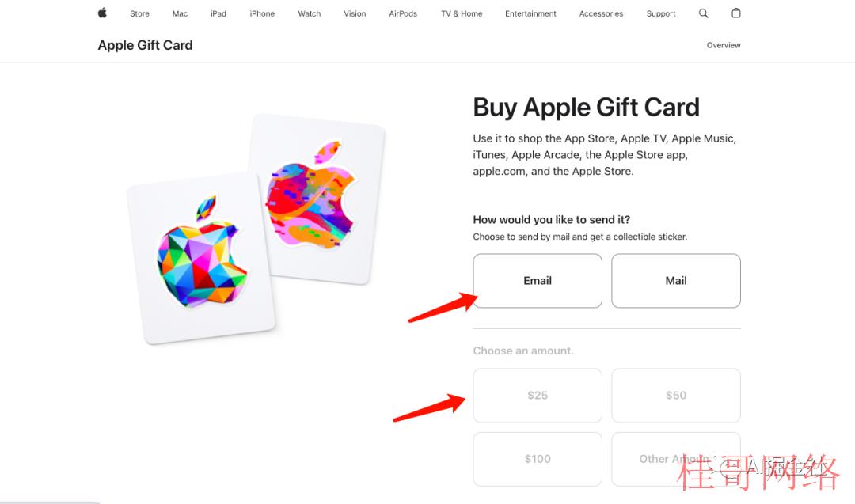Select the Email delivery option

(537, 281)
